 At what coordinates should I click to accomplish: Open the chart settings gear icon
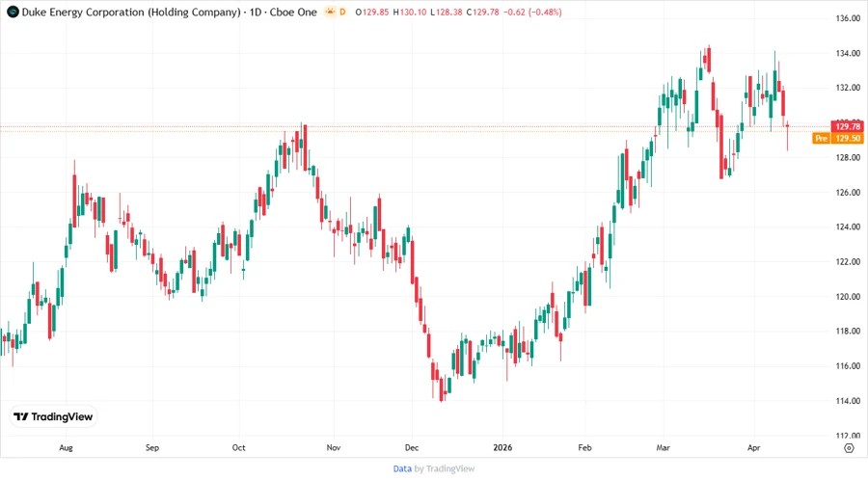(849, 448)
